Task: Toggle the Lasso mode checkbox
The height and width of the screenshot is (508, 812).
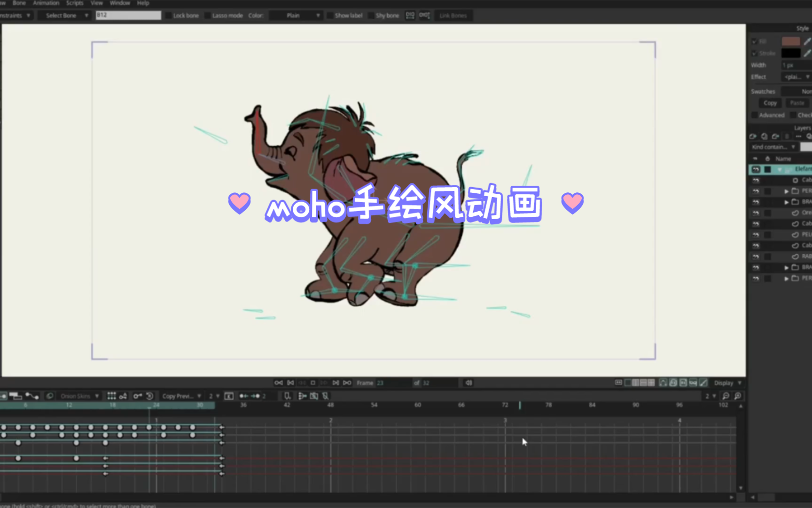Action: tap(208, 16)
